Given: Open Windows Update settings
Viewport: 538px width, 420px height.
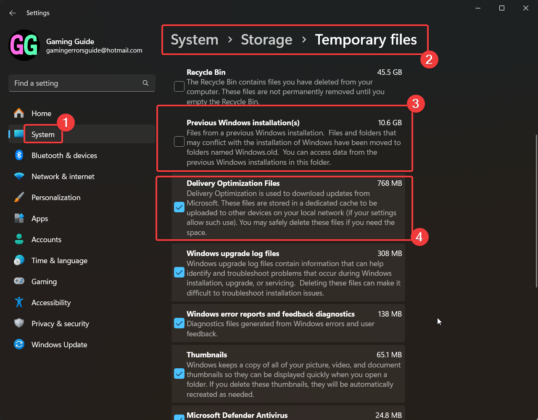Looking at the screenshot, I should click(82, 344).
